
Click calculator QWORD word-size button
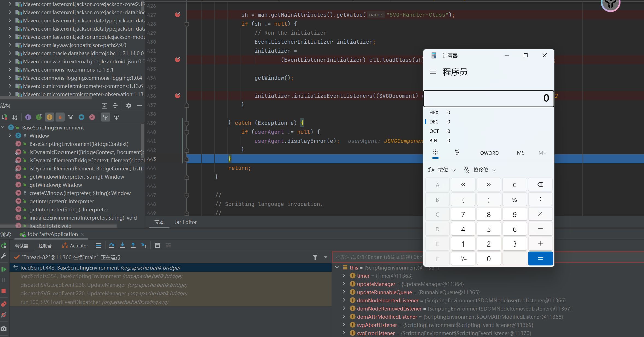[x=489, y=153]
